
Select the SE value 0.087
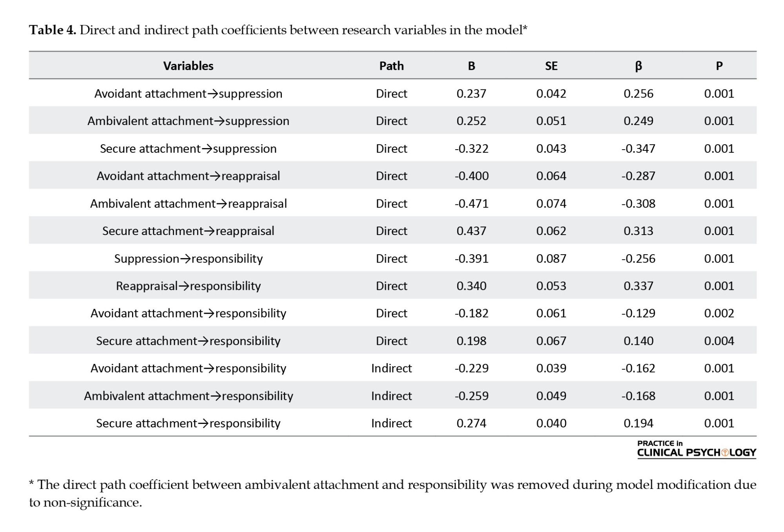[x=551, y=259]
